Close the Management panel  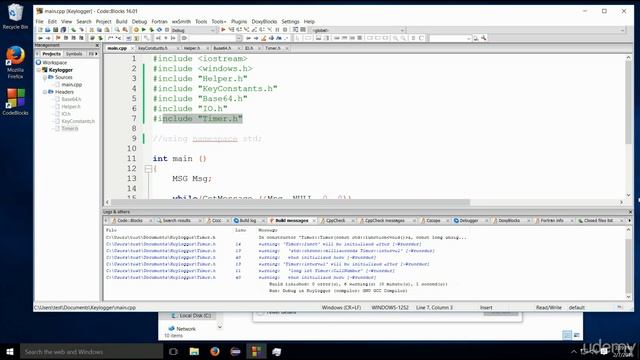[97, 45]
